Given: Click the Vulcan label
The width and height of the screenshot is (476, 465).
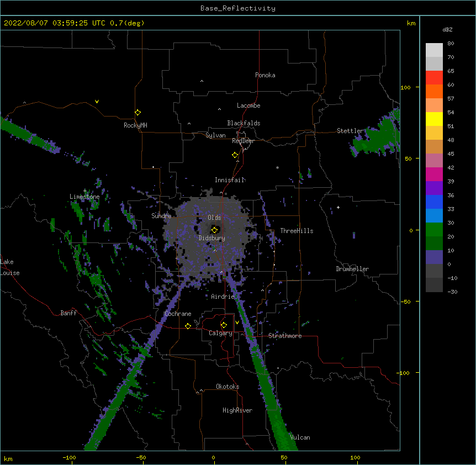Looking at the screenshot, I should (300, 437).
